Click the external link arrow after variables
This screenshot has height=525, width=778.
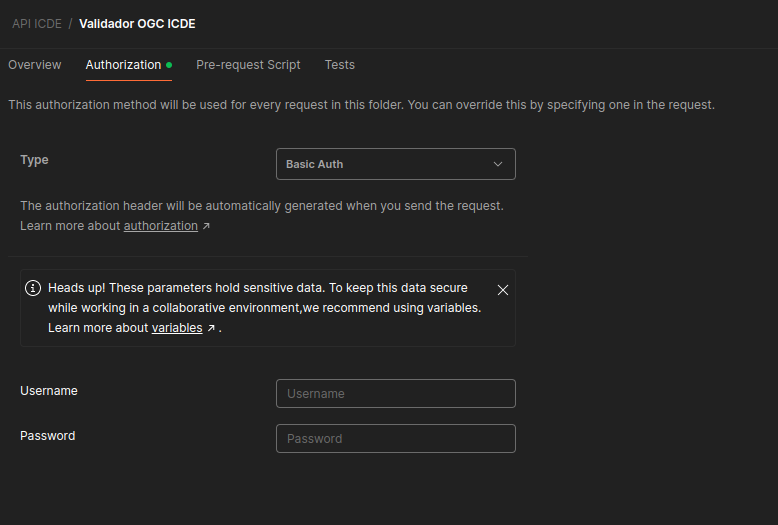pyautogui.click(x=211, y=328)
